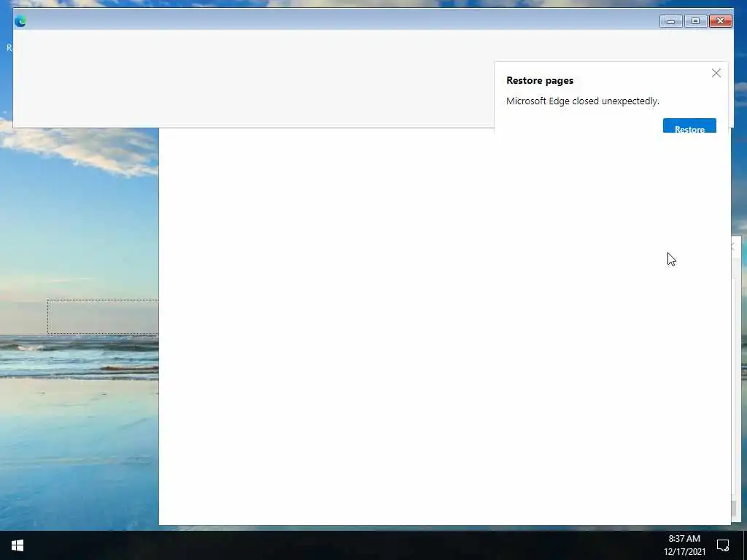Click the 'Microsoft Edge closed unexpectedly.' message

pyautogui.click(x=583, y=101)
